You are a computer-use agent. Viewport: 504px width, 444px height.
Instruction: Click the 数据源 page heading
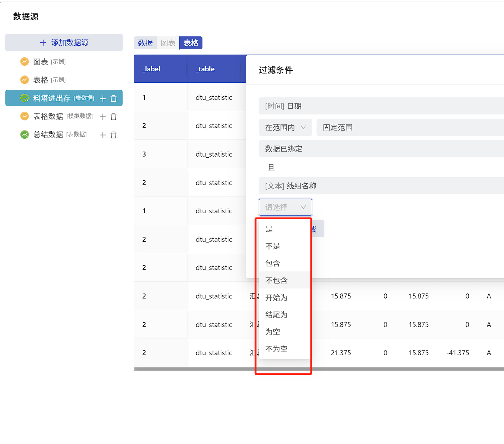[x=26, y=16]
